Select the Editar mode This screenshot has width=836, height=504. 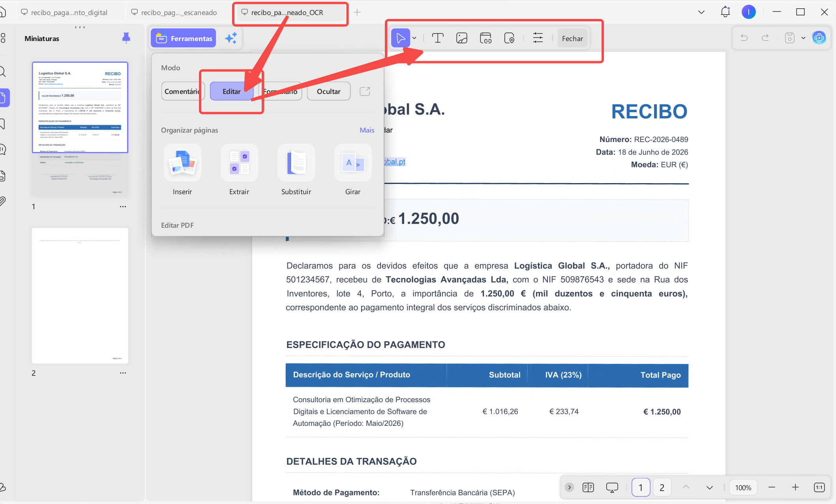click(232, 91)
